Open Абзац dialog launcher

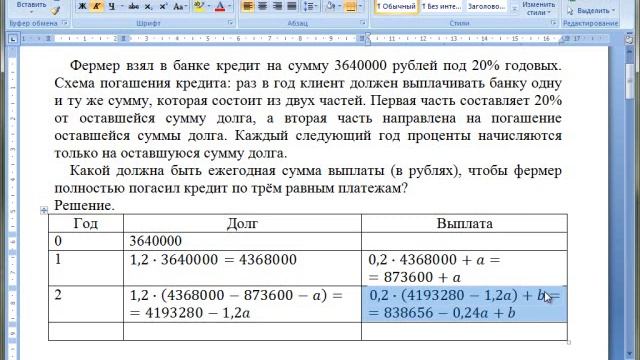pos(362,23)
